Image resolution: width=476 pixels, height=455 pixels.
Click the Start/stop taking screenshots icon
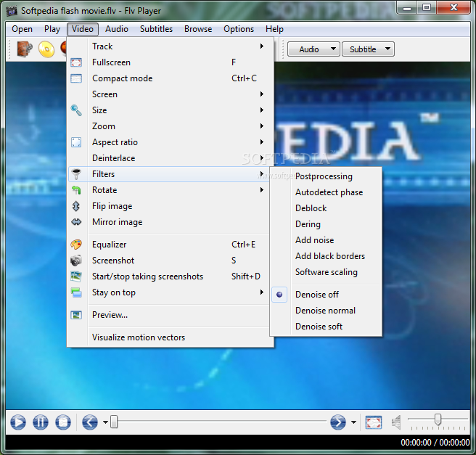pos(76,276)
